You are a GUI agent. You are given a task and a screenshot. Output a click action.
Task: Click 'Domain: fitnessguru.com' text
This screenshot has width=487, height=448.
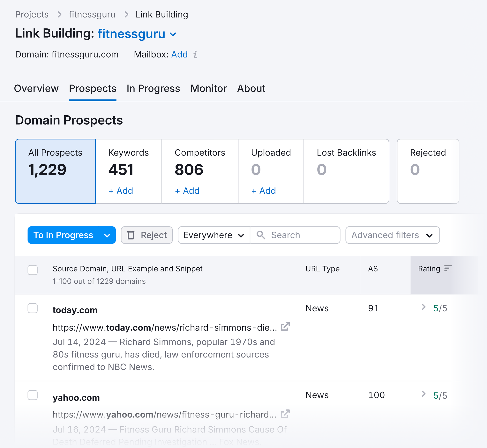pos(67,54)
